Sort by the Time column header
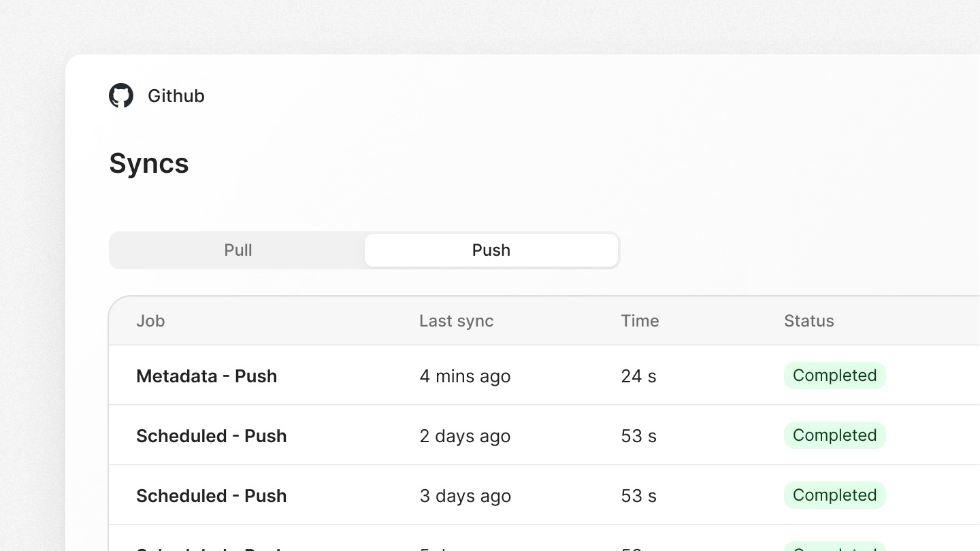 pyautogui.click(x=640, y=321)
